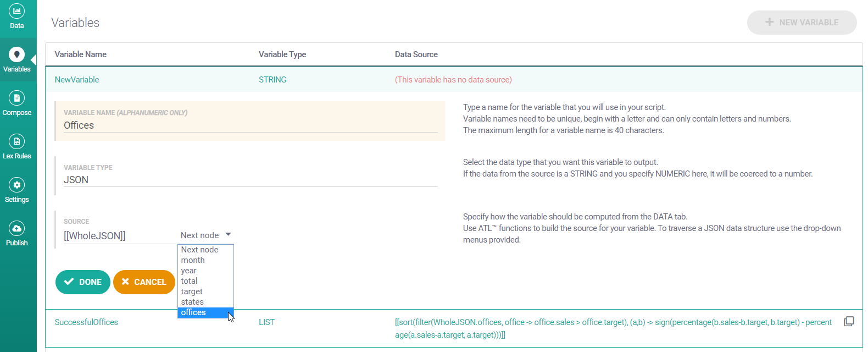Click the NEW VARIABLE button
The height and width of the screenshot is (352, 868).
(x=802, y=23)
